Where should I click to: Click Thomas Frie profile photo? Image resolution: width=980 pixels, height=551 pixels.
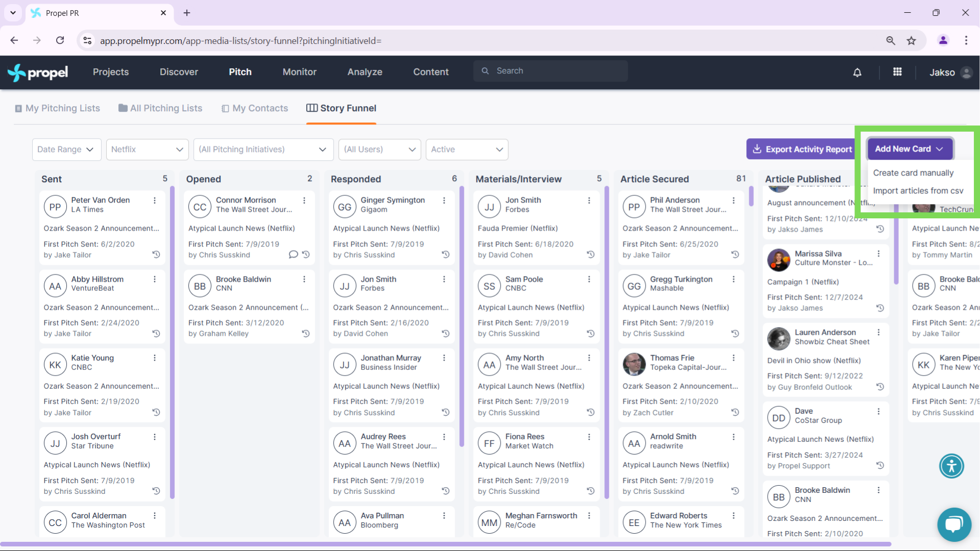pos(634,364)
